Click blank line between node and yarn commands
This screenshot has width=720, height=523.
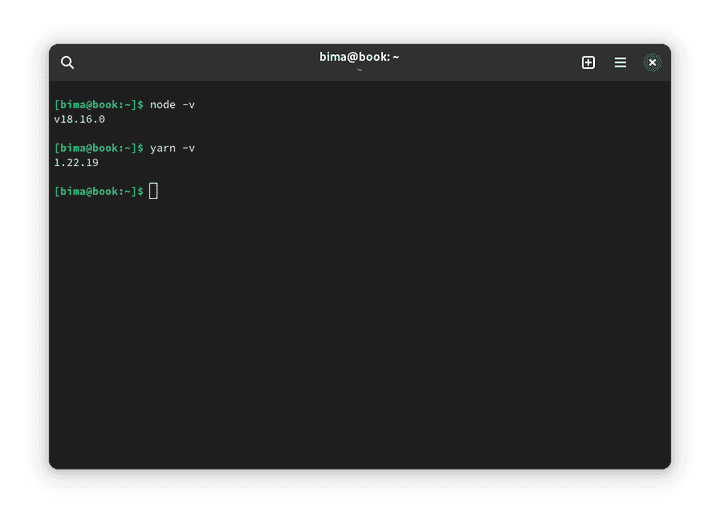(300, 133)
